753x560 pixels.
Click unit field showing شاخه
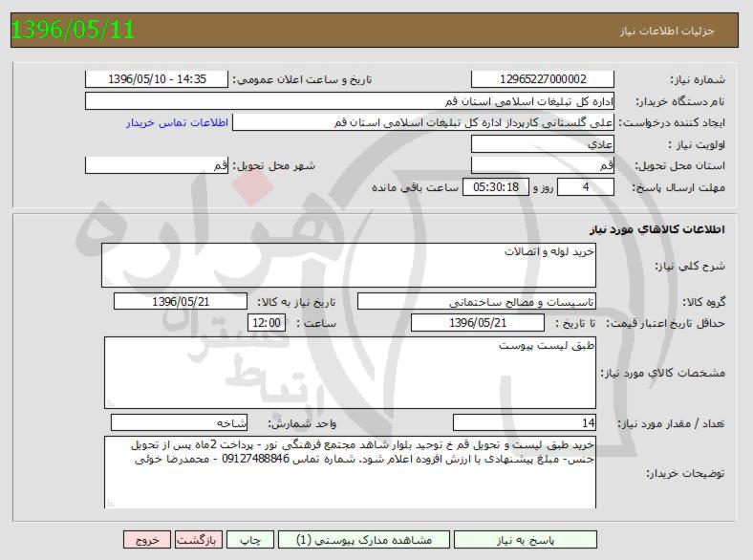pyautogui.click(x=179, y=422)
